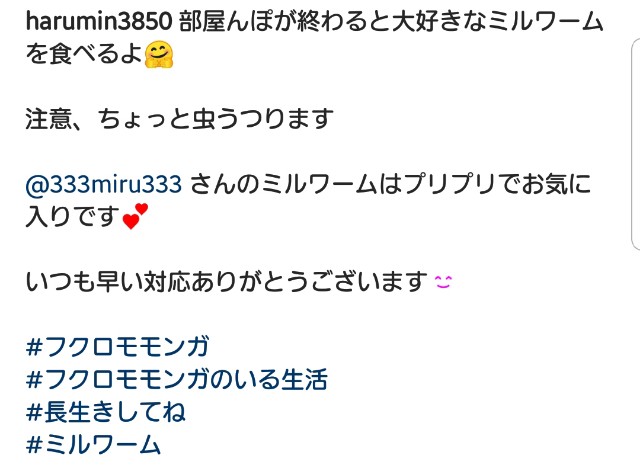Select the #長生きしてね hashtag

(x=106, y=412)
